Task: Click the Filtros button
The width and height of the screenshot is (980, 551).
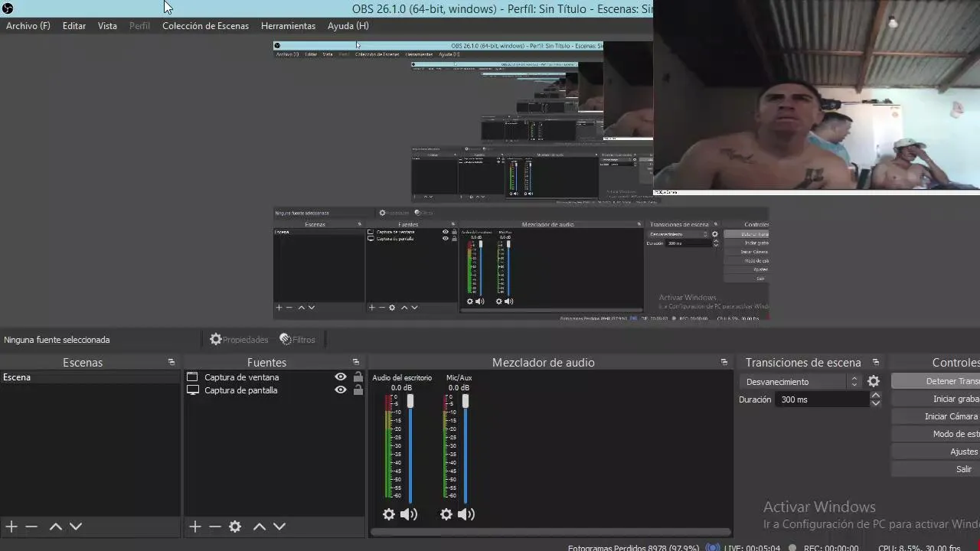Action: (297, 340)
